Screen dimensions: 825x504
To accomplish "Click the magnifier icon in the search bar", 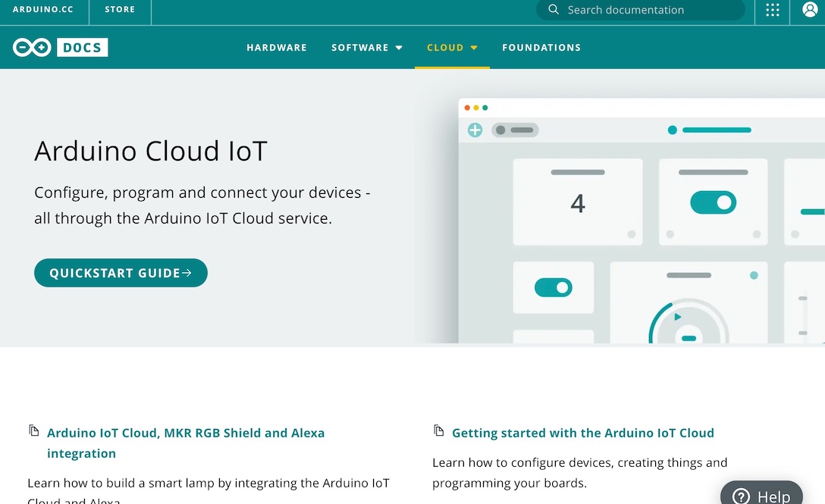I will click(553, 10).
